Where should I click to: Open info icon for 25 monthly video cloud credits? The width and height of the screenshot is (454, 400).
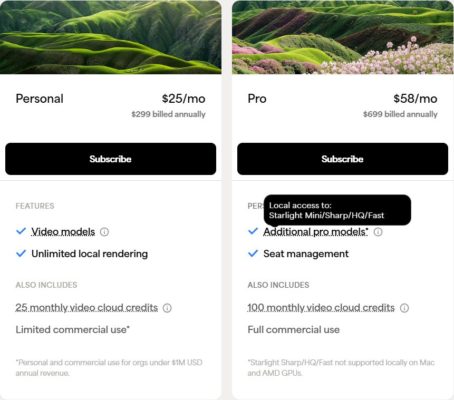pyautogui.click(x=167, y=308)
